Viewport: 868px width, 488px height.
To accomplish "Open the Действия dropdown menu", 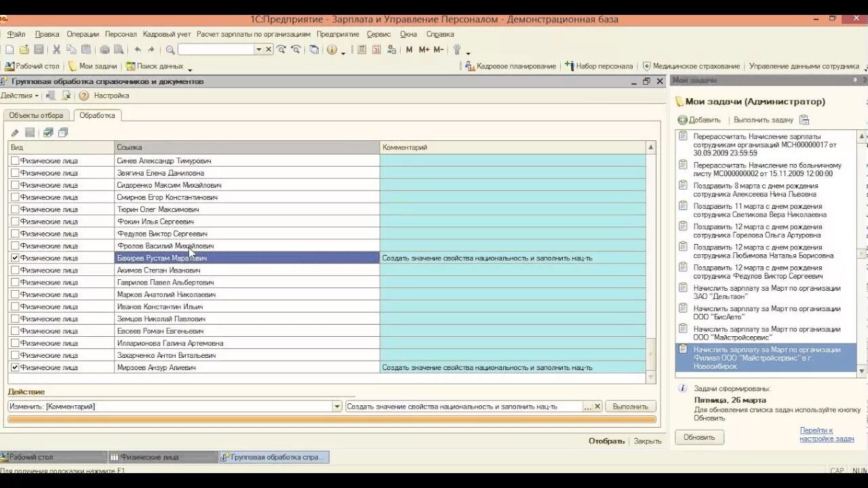I will tap(20, 96).
